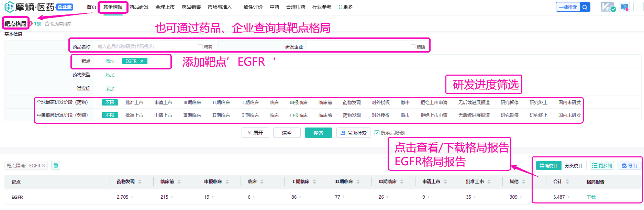Expand the filter panel with 展开

[x=255, y=133]
